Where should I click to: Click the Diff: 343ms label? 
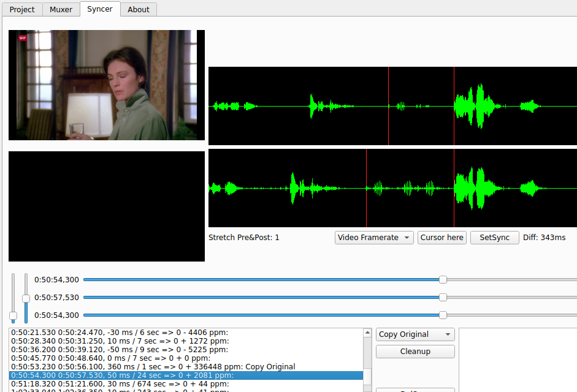(545, 238)
